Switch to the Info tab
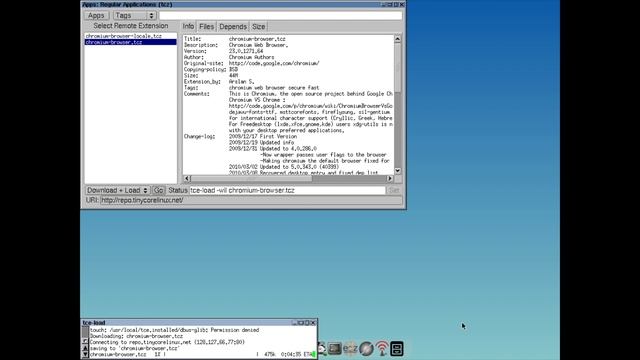 click(x=188, y=27)
